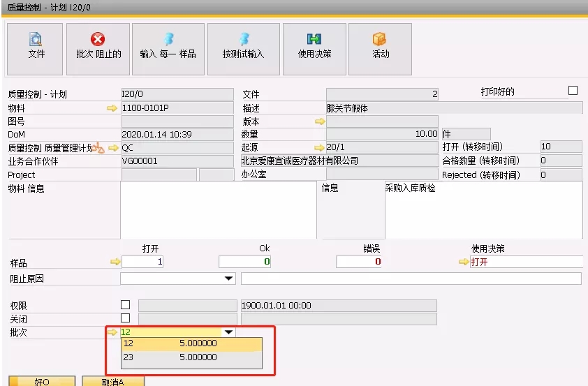Image resolution: width=588 pixels, height=386 pixels.
Task: Click the 质量控制 - 计划 field I20/0
Action: tap(177, 94)
